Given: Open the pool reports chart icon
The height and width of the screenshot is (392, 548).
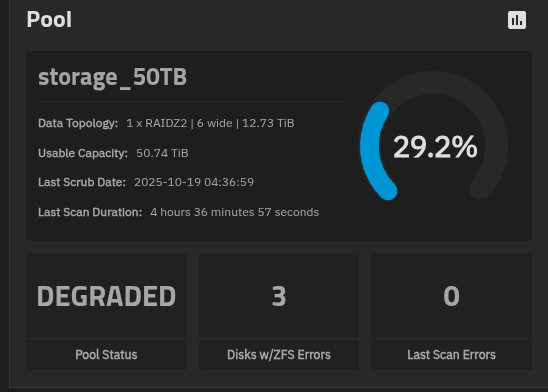Looking at the screenshot, I should tap(517, 20).
